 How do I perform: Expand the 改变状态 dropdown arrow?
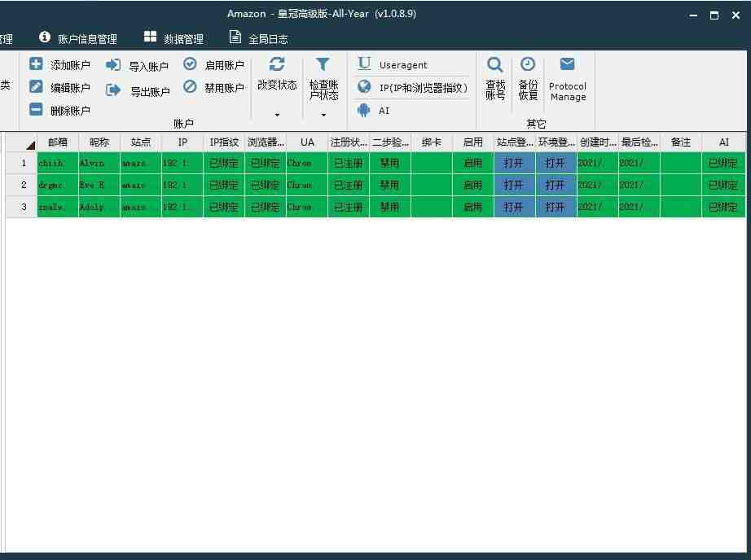point(277,115)
